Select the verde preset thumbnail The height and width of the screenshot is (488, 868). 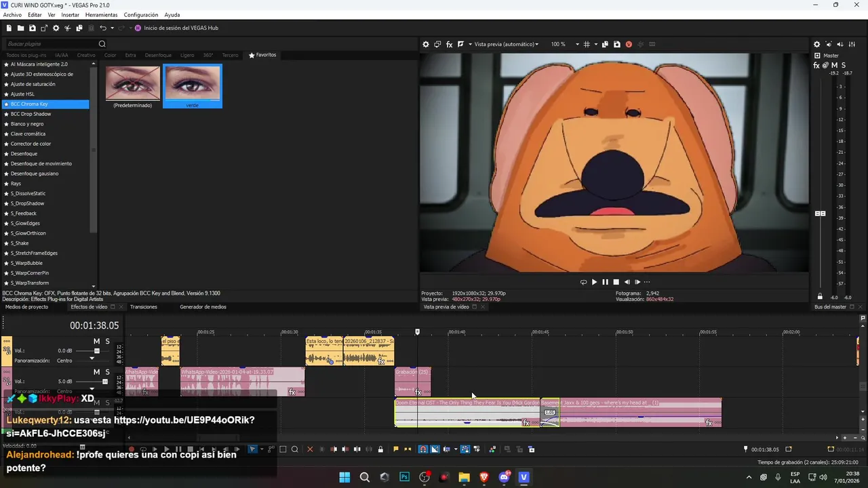click(193, 86)
